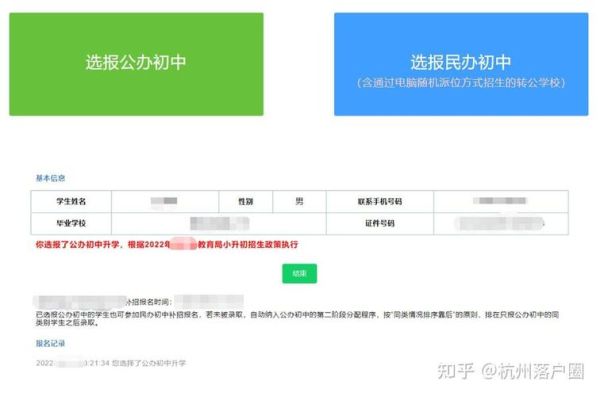
Task: Click the blurred phone number value cell
Action: (x=501, y=201)
